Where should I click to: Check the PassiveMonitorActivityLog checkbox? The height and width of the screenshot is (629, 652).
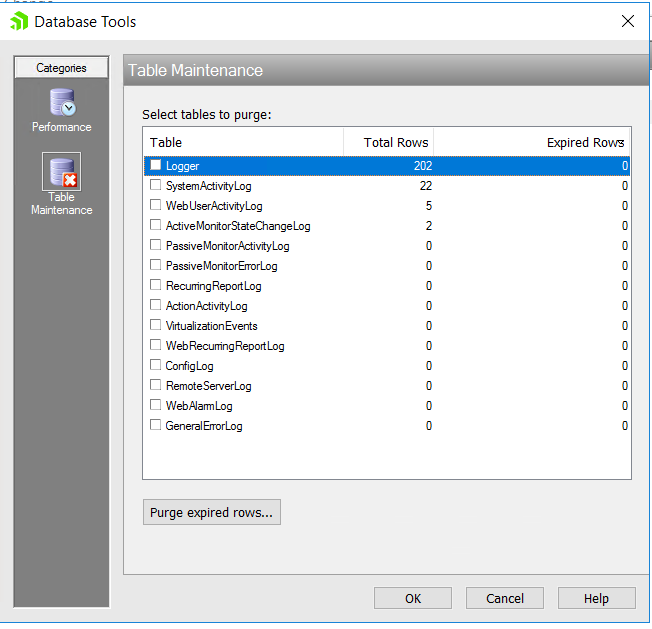tap(156, 245)
